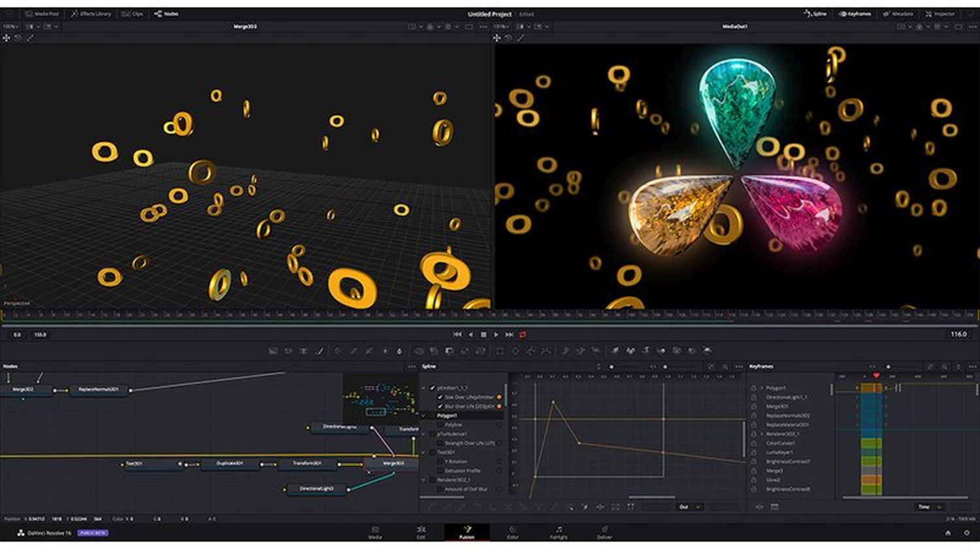Select the DirectionalLight3 node
980x549 pixels.
317,489
